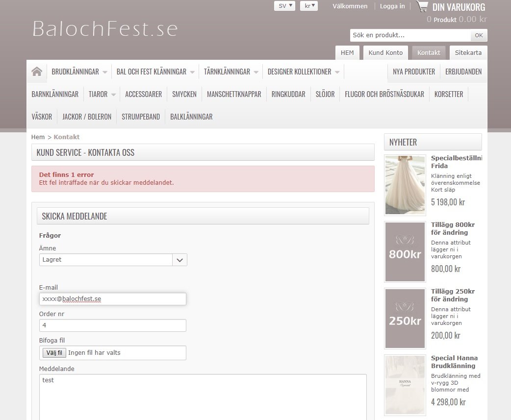Open Flugor och Bröstnäsdukar category

point(384,94)
